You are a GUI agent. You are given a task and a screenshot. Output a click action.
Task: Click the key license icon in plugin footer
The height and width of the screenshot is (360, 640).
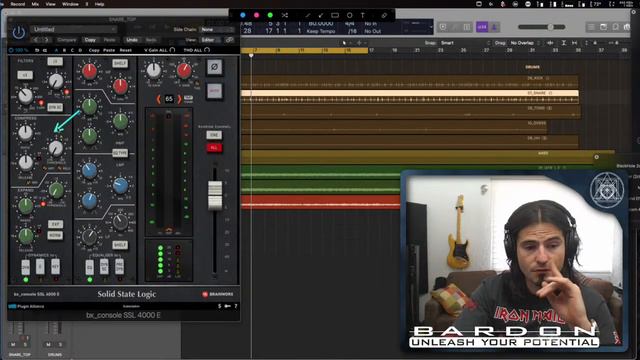[x=227, y=306]
